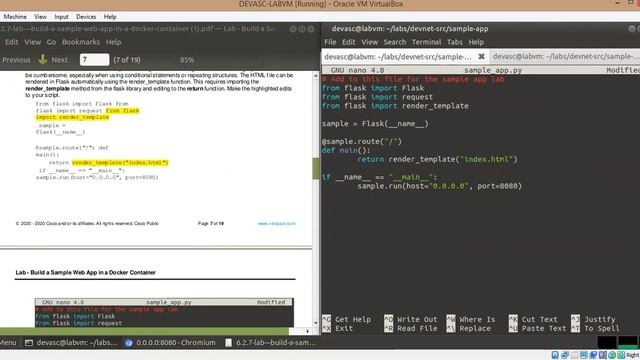Go to the Previous PDF page
The image size is (640, 360).
pyautogui.click(x=16, y=60)
